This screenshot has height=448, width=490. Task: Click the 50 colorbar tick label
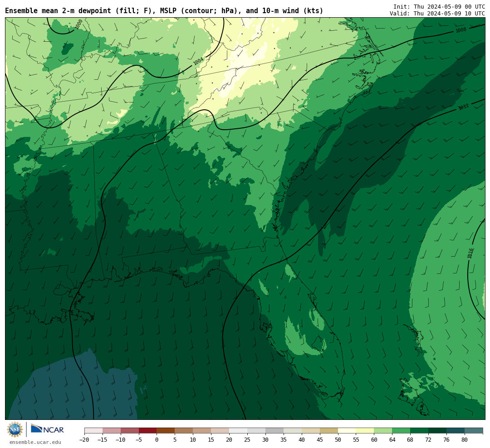338,440
